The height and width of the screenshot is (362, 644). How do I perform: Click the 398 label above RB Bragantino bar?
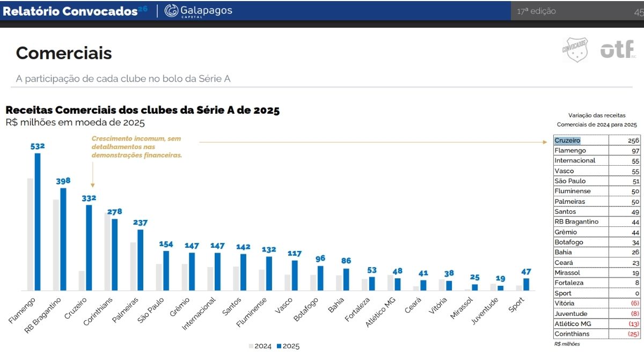point(63,181)
